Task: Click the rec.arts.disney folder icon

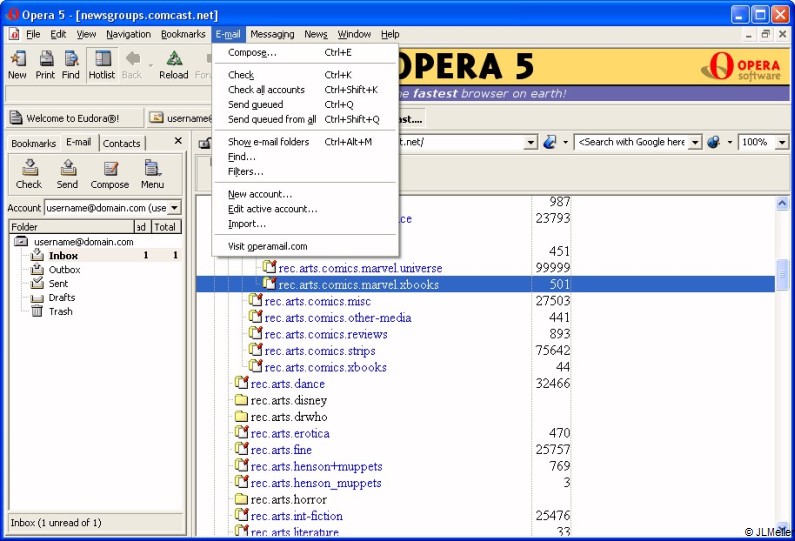Action: 241,401
